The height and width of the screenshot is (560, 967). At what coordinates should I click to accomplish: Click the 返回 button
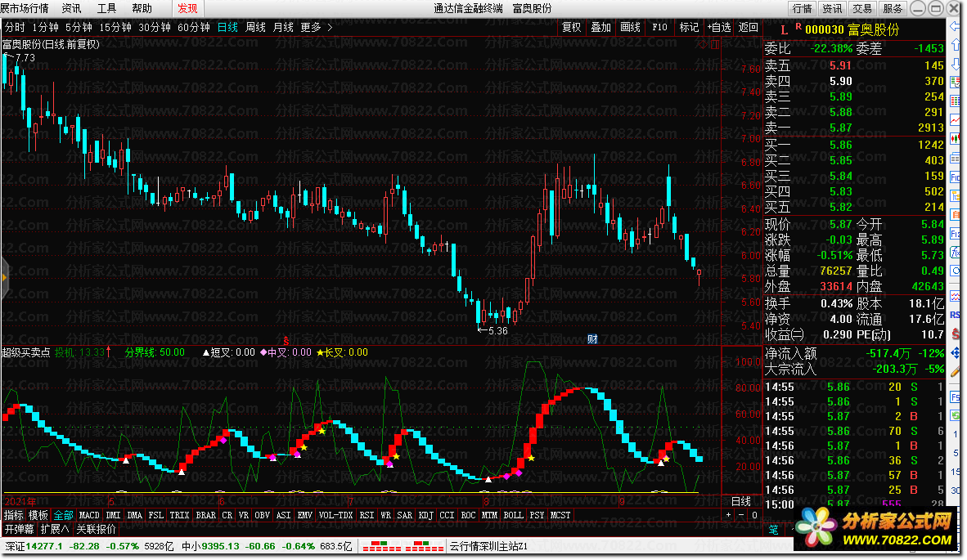pyautogui.click(x=748, y=27)
